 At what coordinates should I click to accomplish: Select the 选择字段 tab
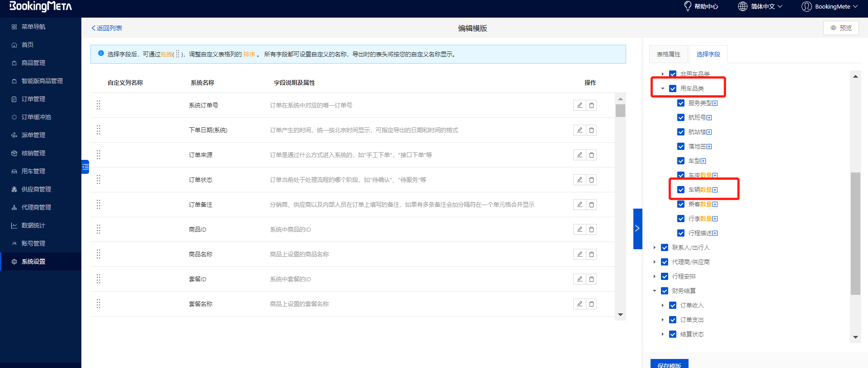point(708,54)
